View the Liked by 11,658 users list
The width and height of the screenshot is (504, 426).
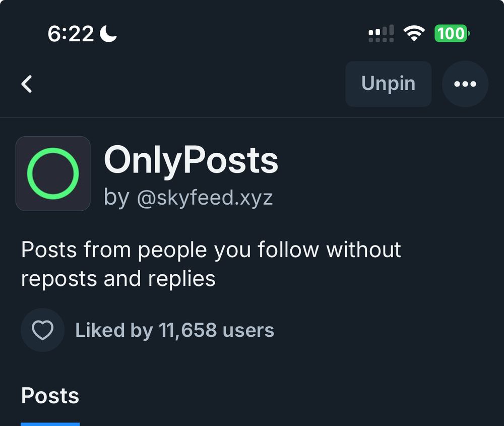[174, 330]
